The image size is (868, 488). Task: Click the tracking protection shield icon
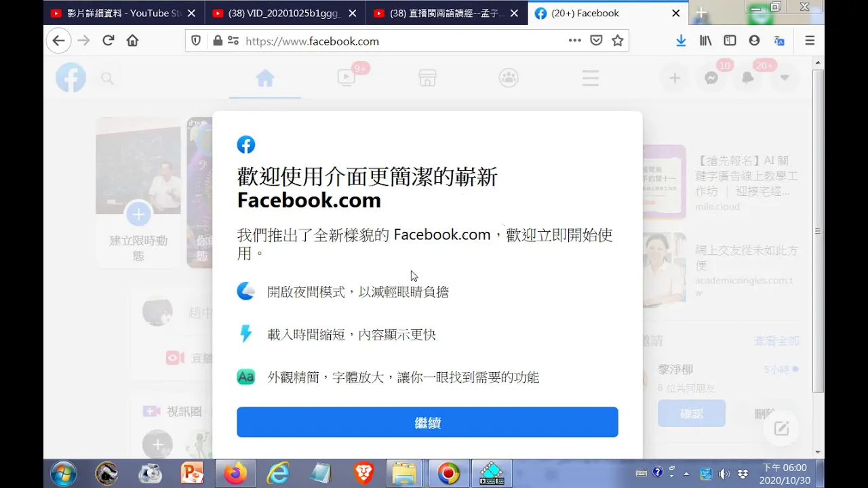tap(196, 41)
